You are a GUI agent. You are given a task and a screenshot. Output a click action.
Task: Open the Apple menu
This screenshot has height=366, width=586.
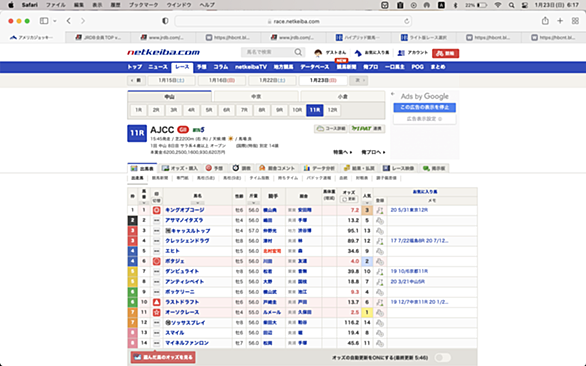(11, 5)
